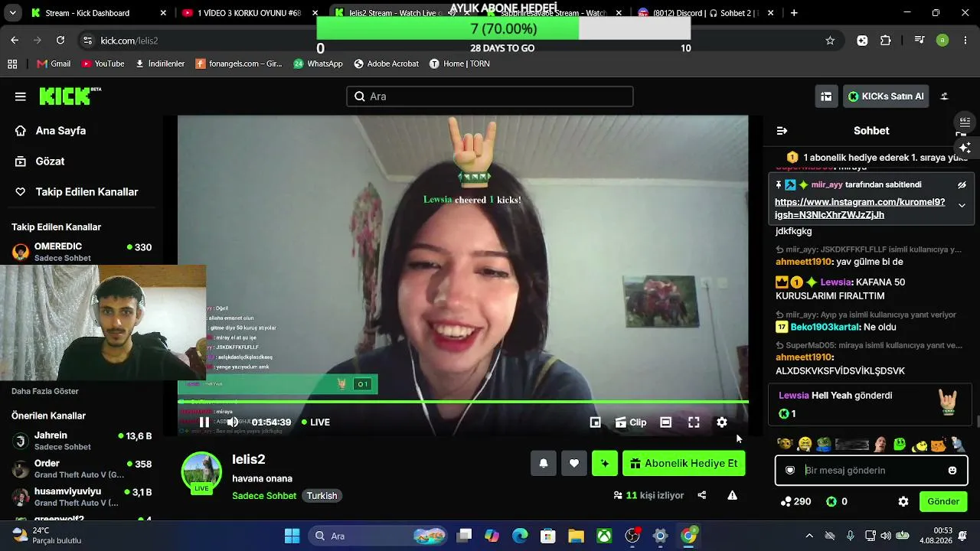Jump to the LIVE indicator
Viewport: 980px width, 551px height.
pyautogui.click(x=315, y=422)
